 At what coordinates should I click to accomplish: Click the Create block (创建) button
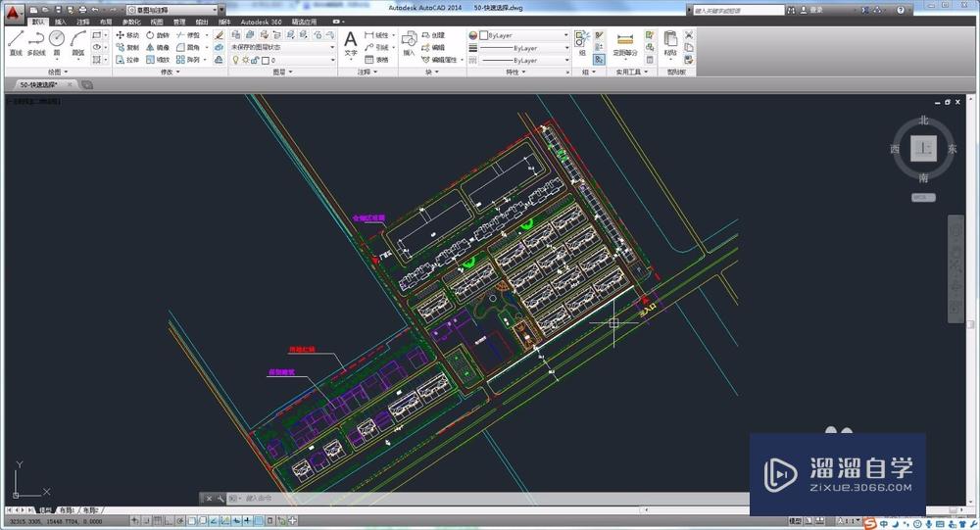click(x=433, y=35)
